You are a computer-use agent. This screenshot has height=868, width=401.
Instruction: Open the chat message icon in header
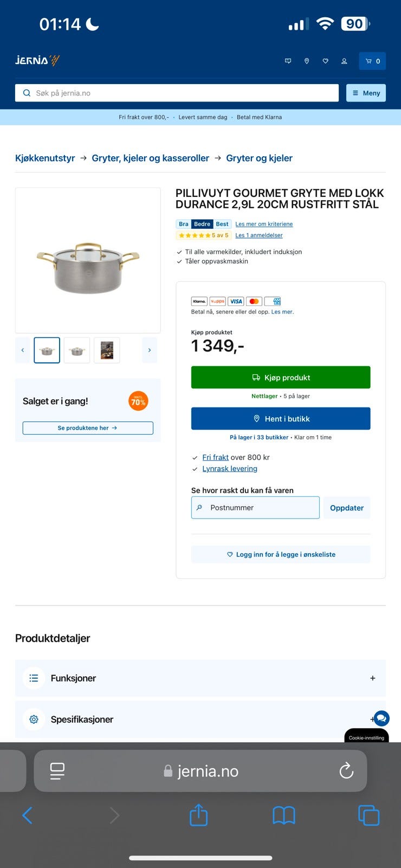coord(288,61)
